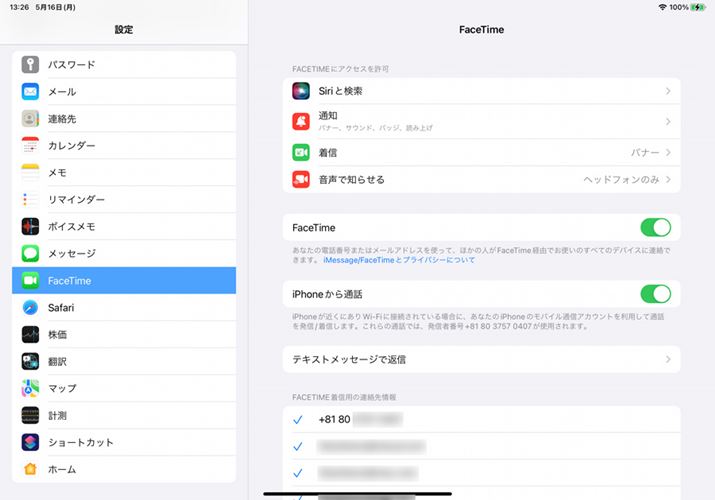Open Siriと検索 row
Image resolution: width=715 pixels, height=500 pixels.
pyautogui.click(x=482, y=91)
